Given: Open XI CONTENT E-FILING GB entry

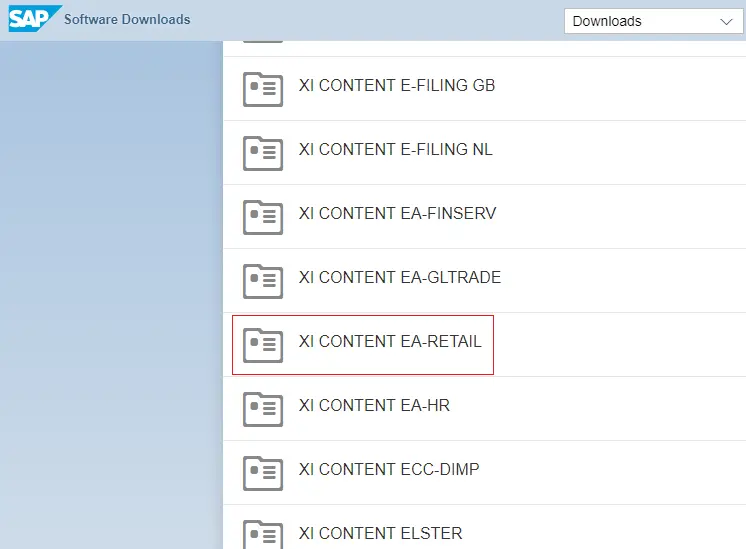Looking at the screenshot, I should click(x=397, y=86).
